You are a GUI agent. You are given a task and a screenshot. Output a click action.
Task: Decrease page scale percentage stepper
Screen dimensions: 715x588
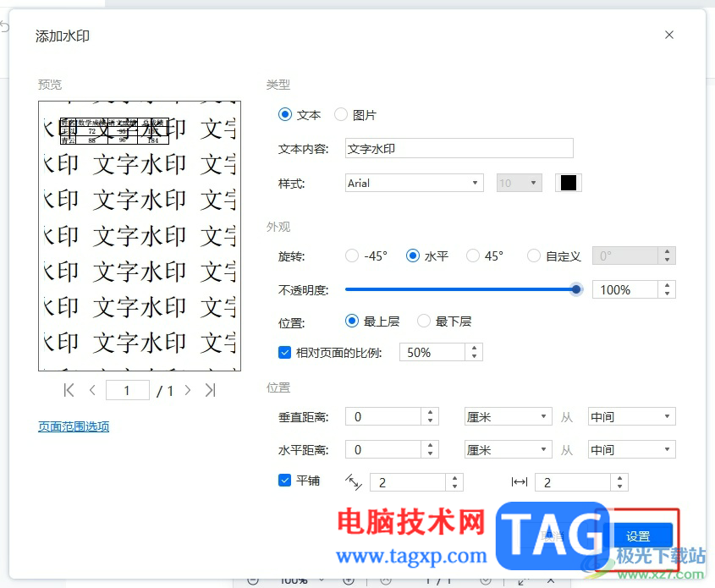pyautogui.click(x=474, y=357)
